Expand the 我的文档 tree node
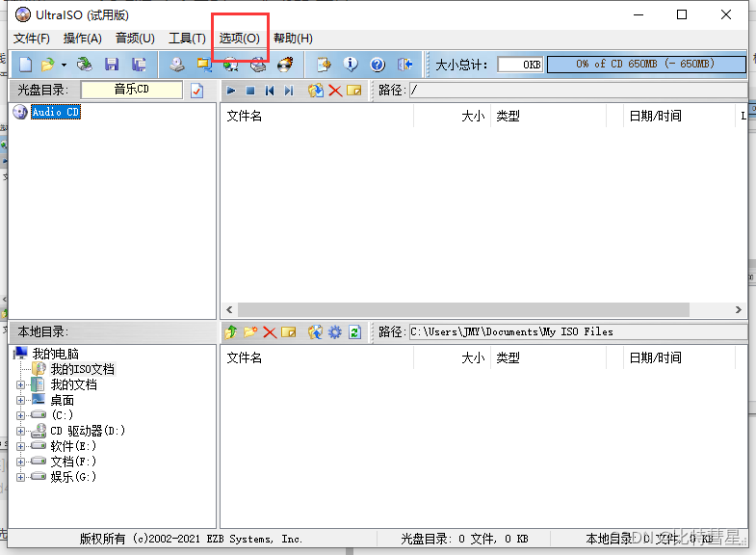 [x=20, y=385]
